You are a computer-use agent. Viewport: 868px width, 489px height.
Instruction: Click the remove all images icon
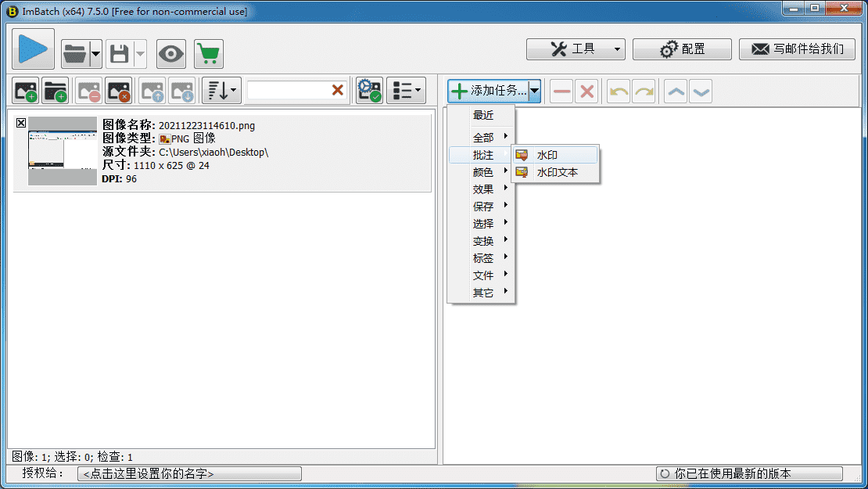(118, 91)
